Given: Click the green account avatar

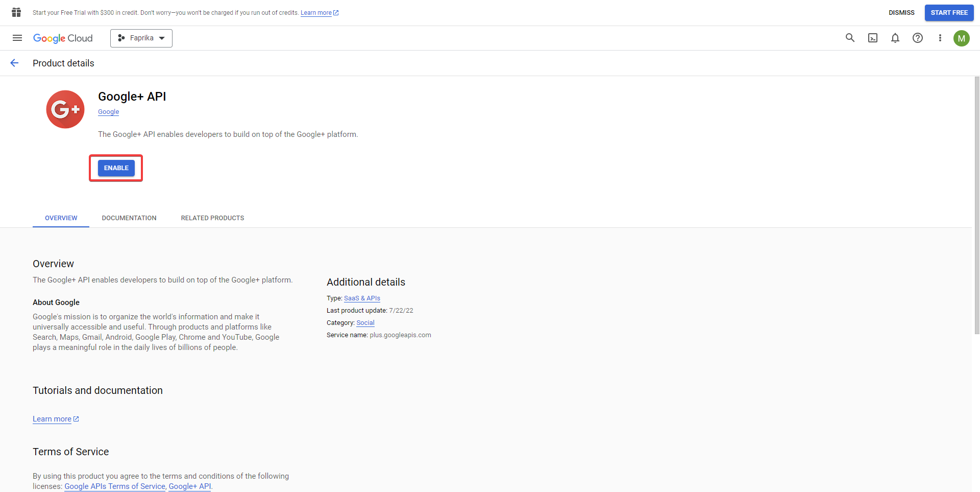Looking at the screenshot, I should (962, 38).
